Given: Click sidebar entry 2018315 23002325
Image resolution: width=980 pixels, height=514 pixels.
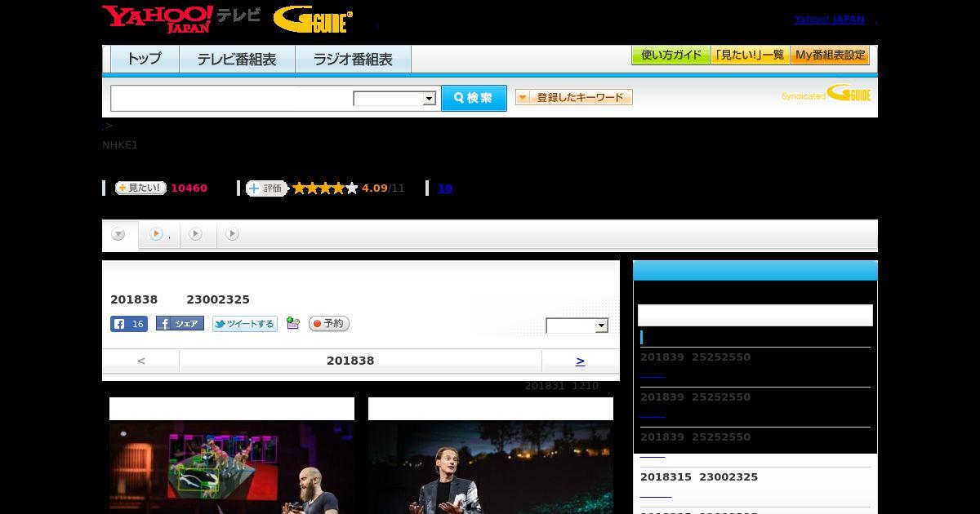Looking at the screenshot, I should coord(699,477).
